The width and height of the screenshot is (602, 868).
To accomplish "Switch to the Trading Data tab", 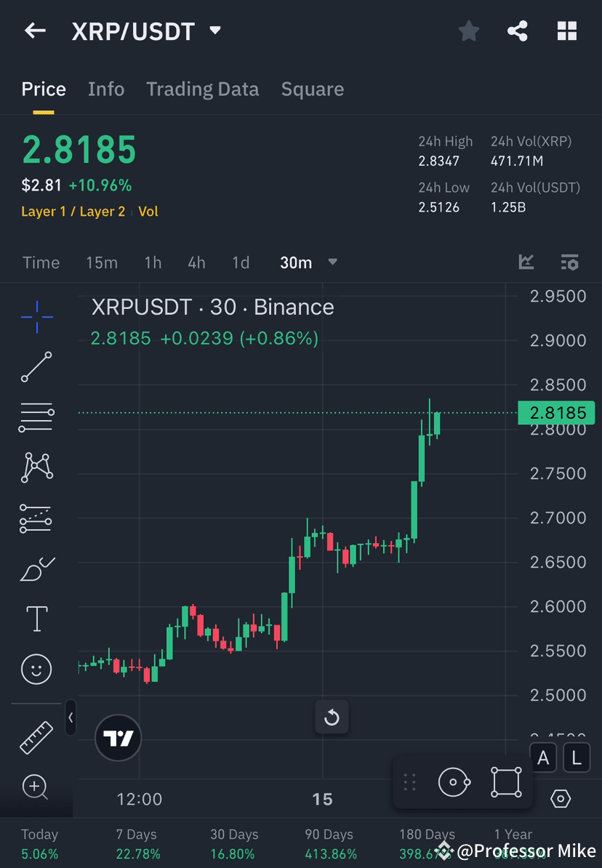I will tap(202, 89).
